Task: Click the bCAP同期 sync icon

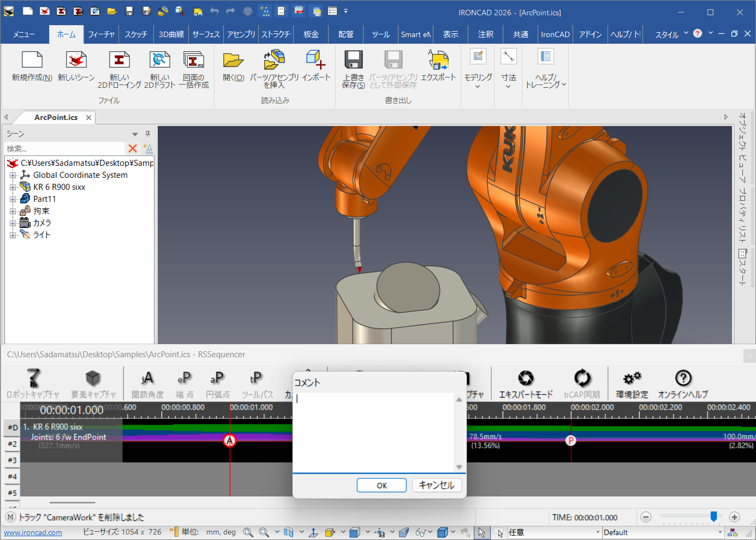Action: (582, 378)
